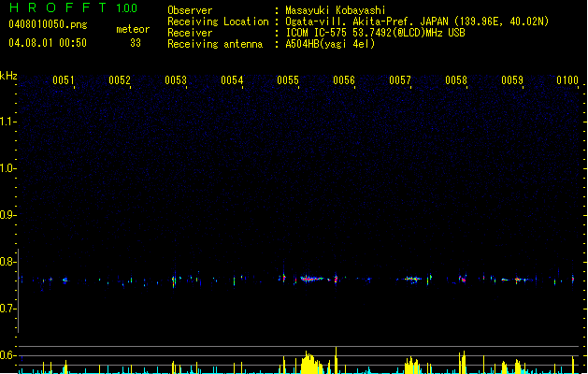The image size is (588, 374).
Task: Click the 1.0 kHz axis label
Action: click(7, 168)
